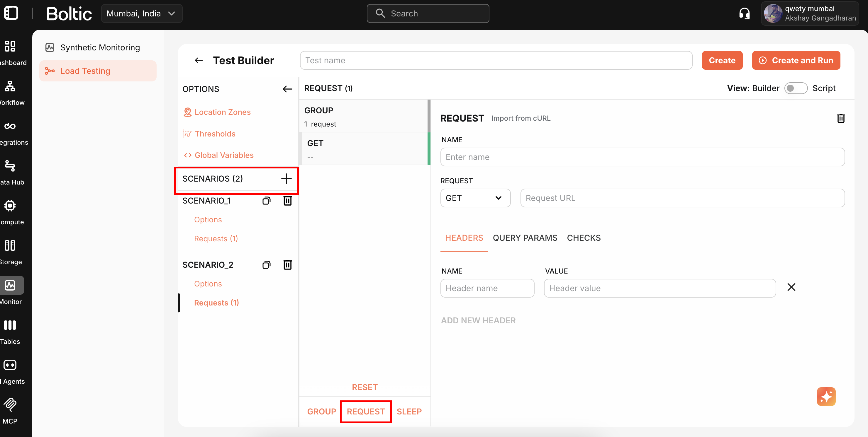Collapse the navigation using the top-left sidebar icon
This screenshot has height=437, width=868.
11,13
